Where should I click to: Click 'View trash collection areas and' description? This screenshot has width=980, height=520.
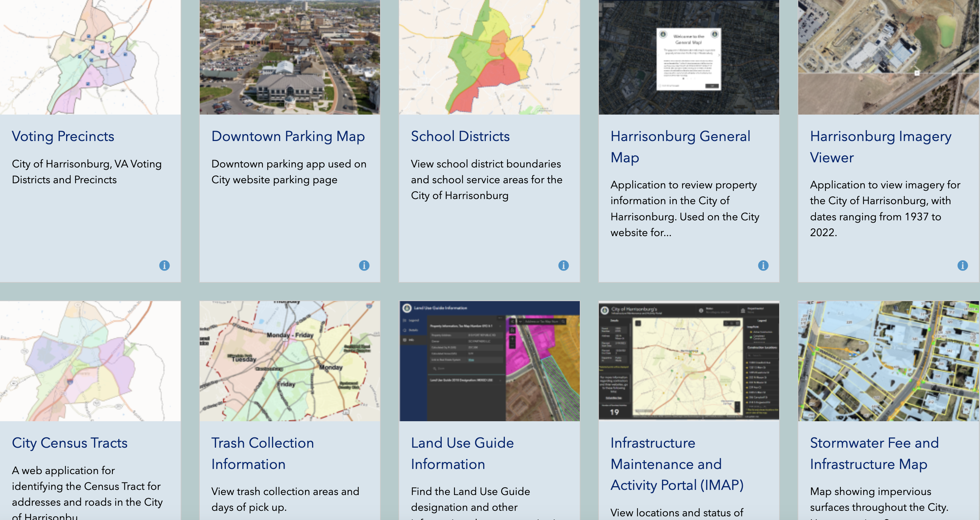[285, 499]
